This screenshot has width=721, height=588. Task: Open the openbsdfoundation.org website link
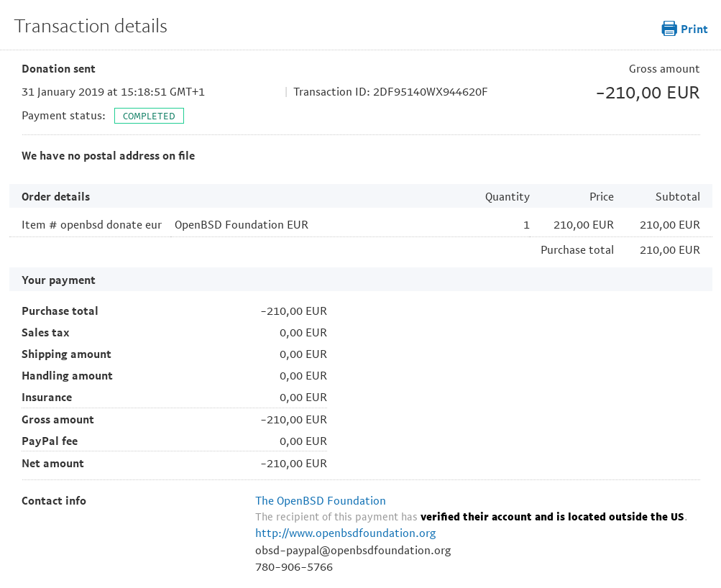click(345, 533)
